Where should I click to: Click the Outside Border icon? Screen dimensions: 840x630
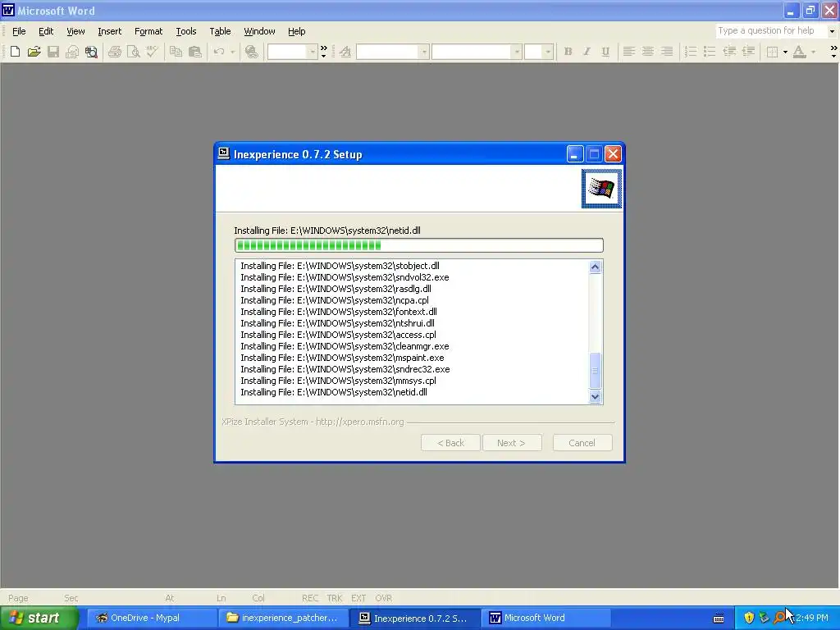coord(772,52)
